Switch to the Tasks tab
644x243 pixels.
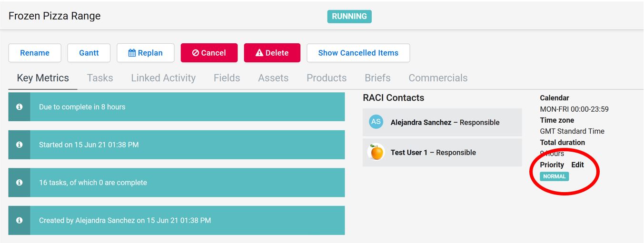(100, 78)
